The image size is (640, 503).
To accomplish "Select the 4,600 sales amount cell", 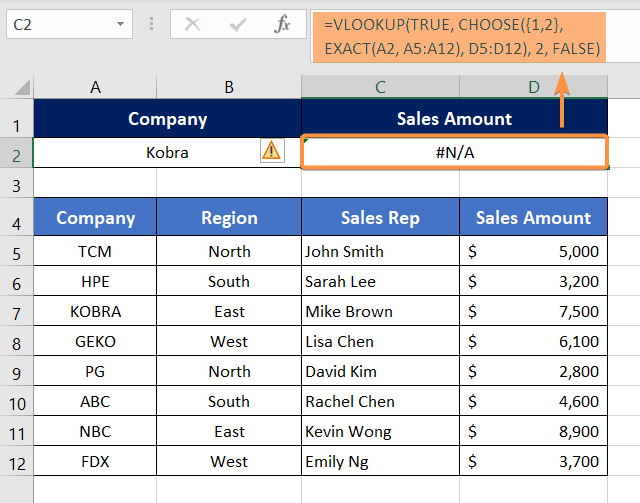I will tap(533, 401).
